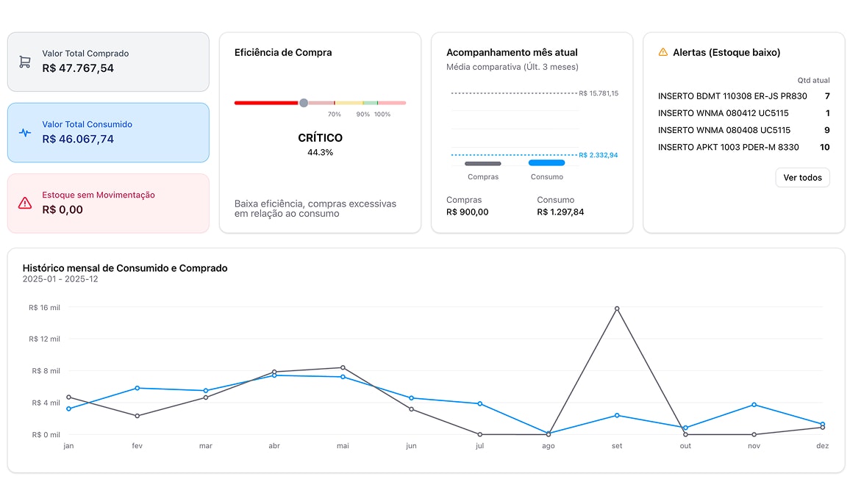850x504 pixels.
Task: Click the R$ 2.332,94 reference line label
Action: pos(599,155)
